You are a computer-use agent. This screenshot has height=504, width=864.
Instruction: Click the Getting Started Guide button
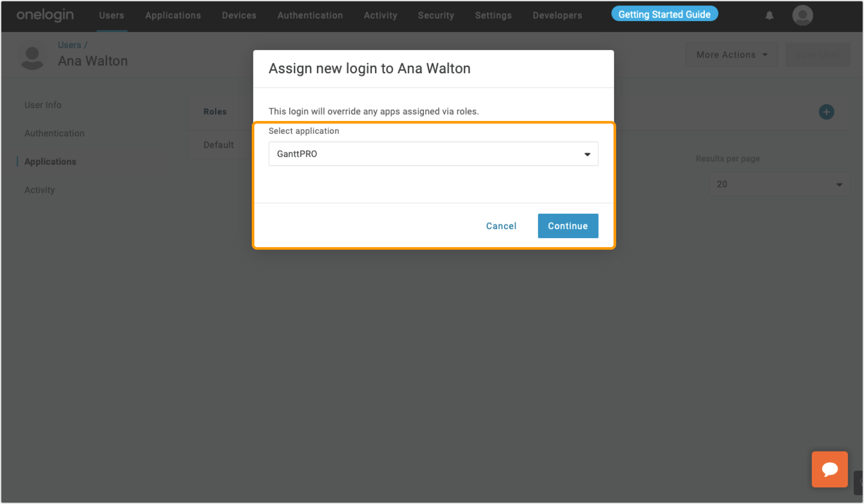(x=664, y=14)
